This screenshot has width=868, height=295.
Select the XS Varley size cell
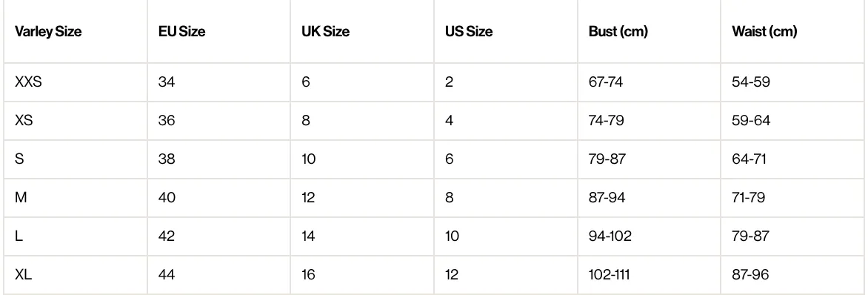pyautogui.click(x=24, y=120)
